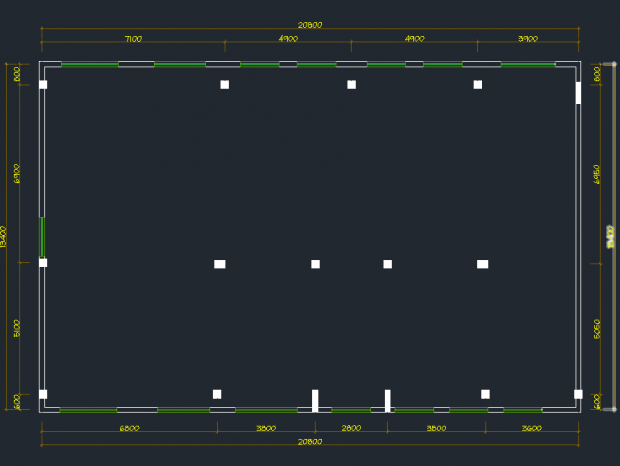Select the bottom overall 20800 dimension text
This screenshot has height=466, width=620.
click(x=310, y=441)
